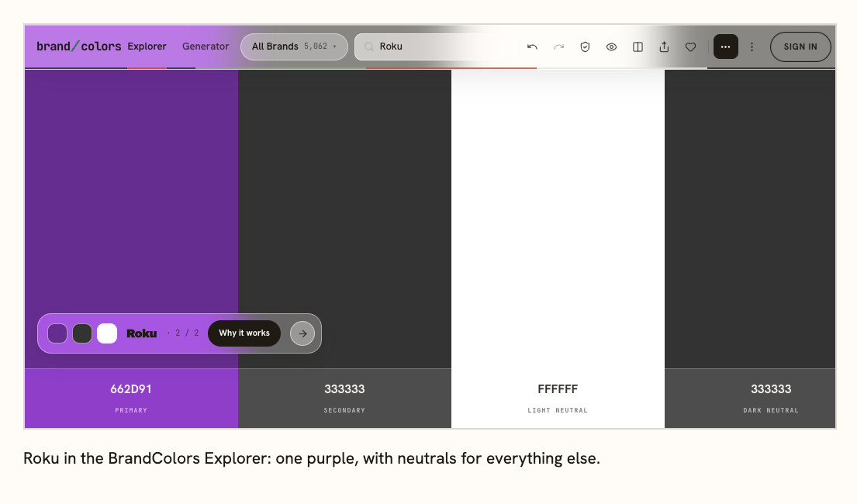
Task: Click the share export icon
Action: (664, 47)
